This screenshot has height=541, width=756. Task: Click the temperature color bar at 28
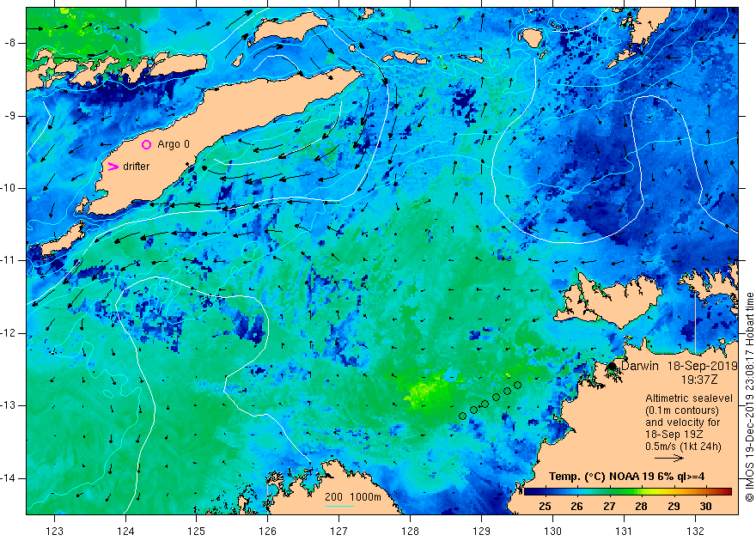pyautogui.click(x=641, y=492)
